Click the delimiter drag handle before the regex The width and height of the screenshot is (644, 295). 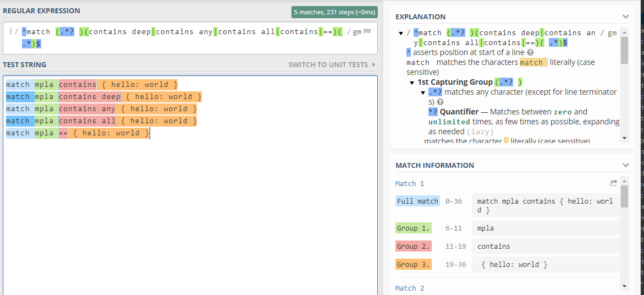tap(10, 31)
